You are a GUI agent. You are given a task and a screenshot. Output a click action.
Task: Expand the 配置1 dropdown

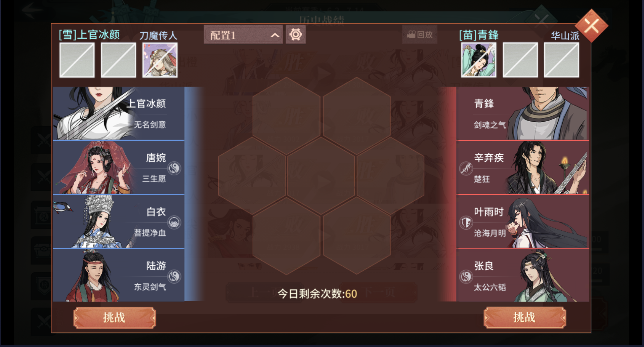point(243,35)
